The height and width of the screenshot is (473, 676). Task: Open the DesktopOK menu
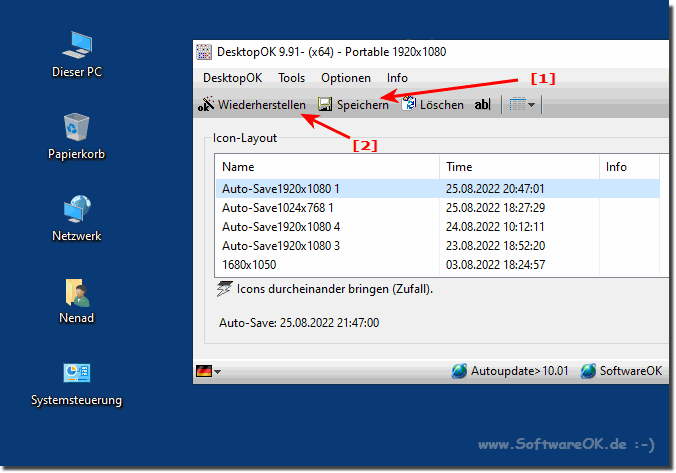click(x=232, y=78)
